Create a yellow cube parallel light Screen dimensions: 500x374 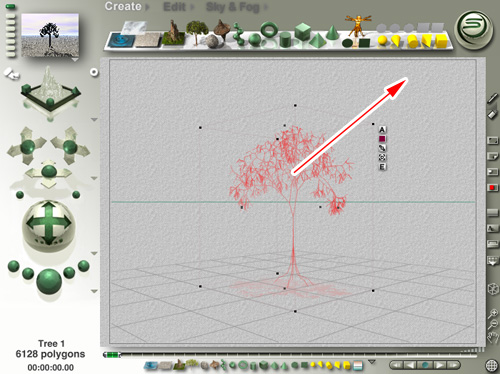(441, 41)
